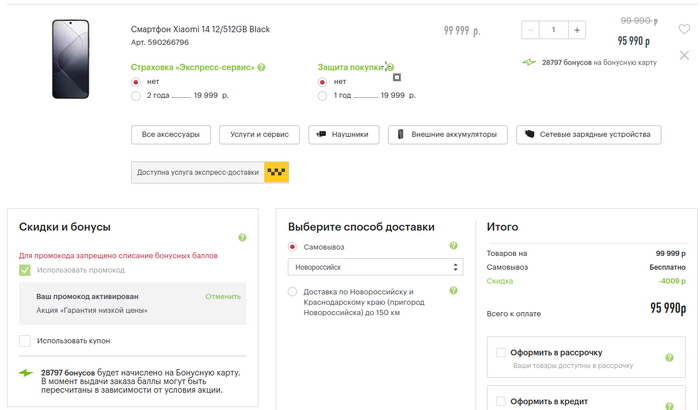
Task: Open help icon in «Скидки и бонусы» panel
Action: [242, 238]
